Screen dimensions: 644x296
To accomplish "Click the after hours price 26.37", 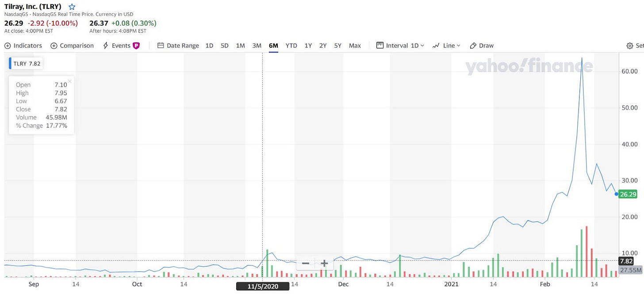I will (98, 23).
